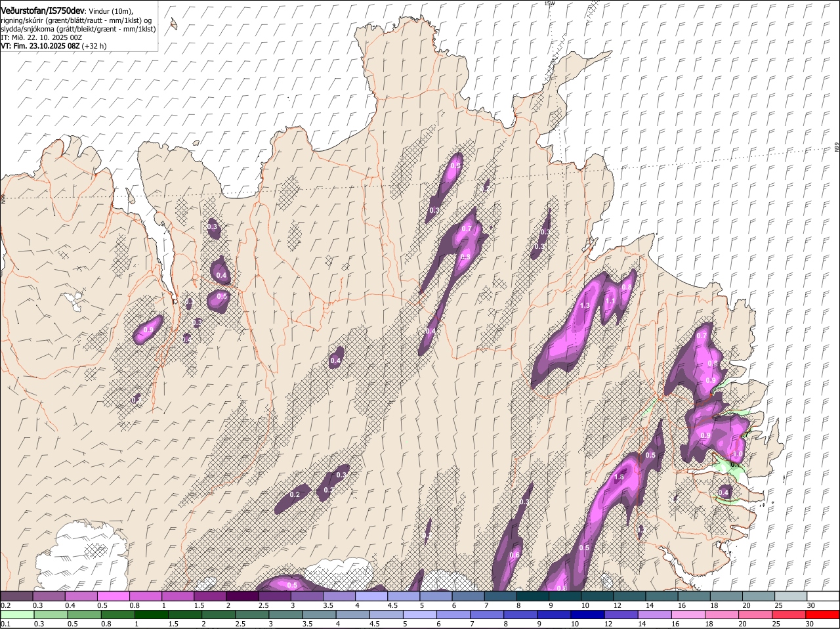Click the violet 14–16 swatch in the green scale
The image size is (840, 629).
coord(655,615)
